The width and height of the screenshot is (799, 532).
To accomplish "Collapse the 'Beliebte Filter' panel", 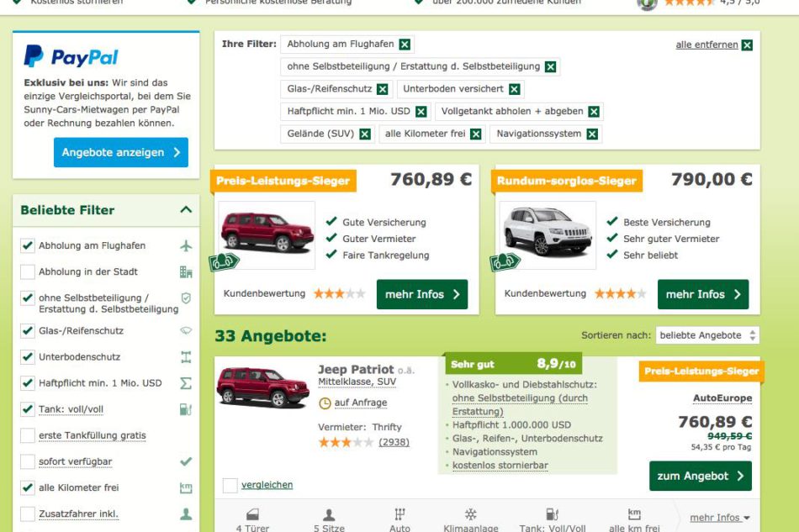I will [x=186, y=210].
